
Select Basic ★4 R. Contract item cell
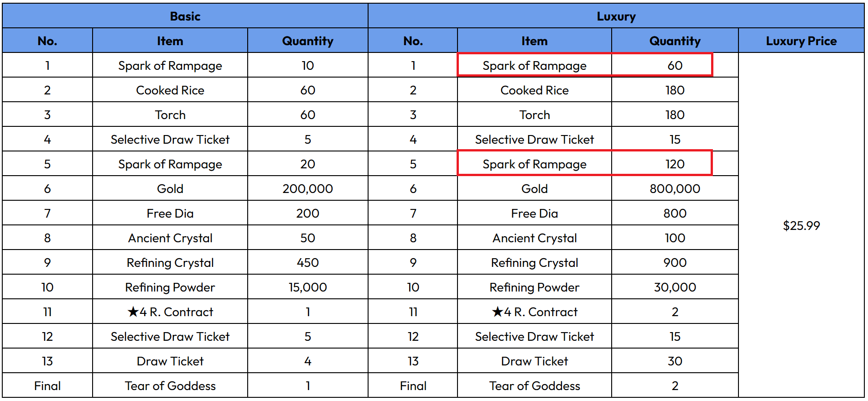click(x=170, y=312)
